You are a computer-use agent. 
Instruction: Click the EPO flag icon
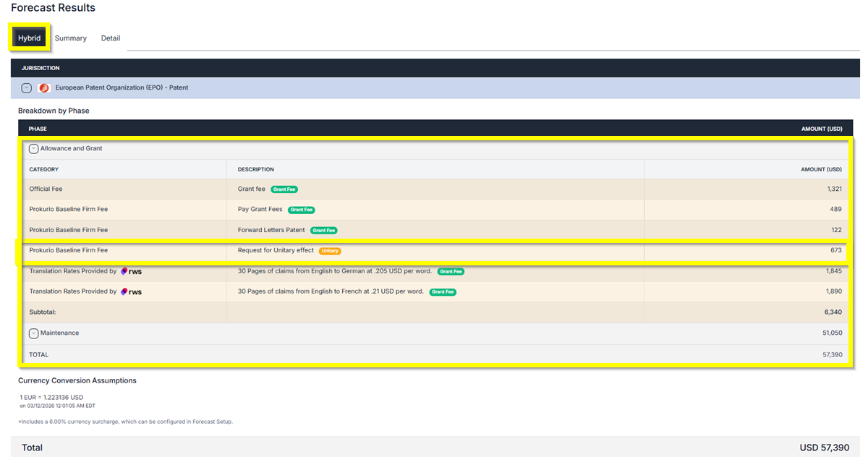click(43, 87)
